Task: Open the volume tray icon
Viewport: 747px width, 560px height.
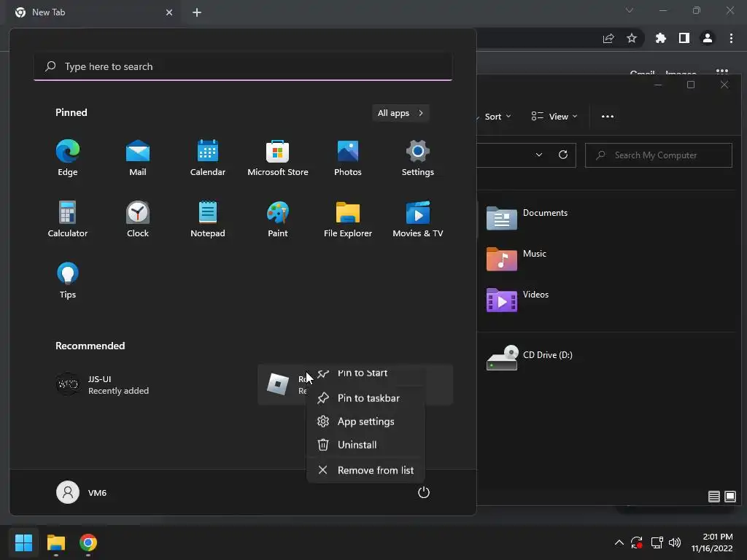Action: (x=675, y=542)
